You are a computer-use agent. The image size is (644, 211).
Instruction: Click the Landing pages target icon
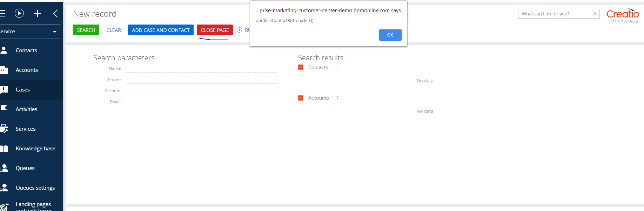coord(5,207)
